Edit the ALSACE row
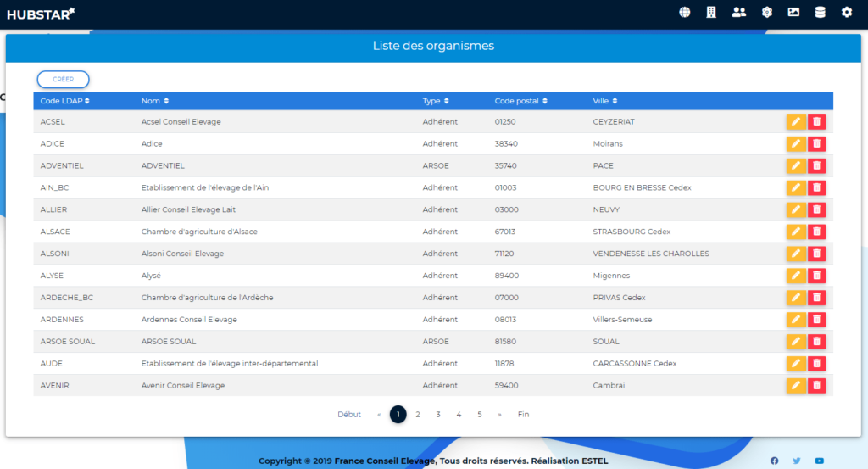 tap(796, 232)
